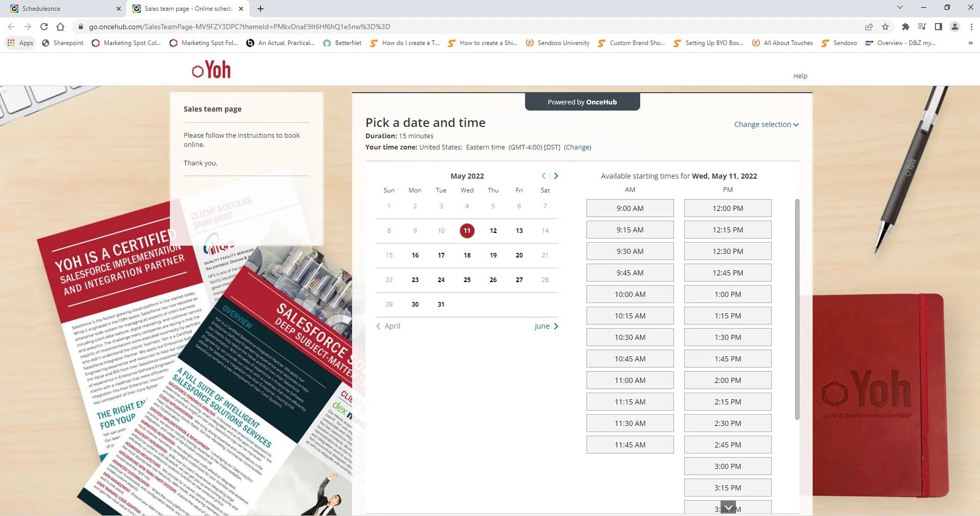Choose the 2:45 PM time slot

(x=728, y=445)
